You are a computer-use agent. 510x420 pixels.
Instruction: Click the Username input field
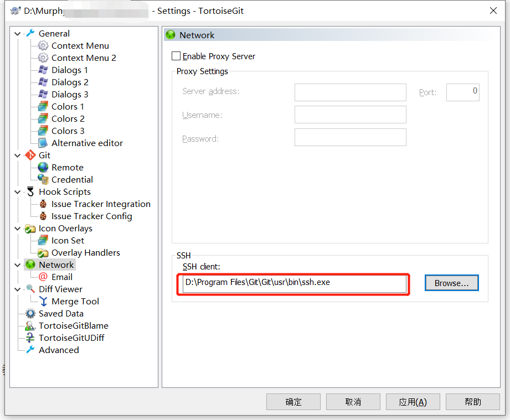tap(351, 115)
